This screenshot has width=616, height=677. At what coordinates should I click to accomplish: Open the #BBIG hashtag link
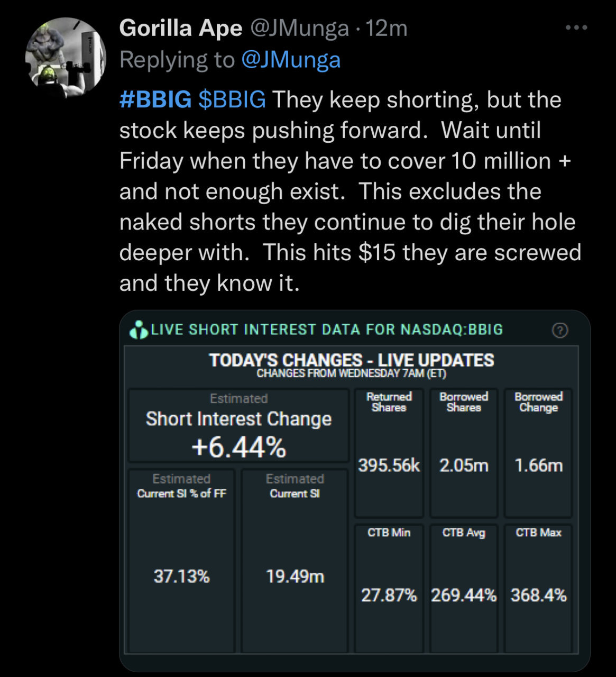point(155,99)
